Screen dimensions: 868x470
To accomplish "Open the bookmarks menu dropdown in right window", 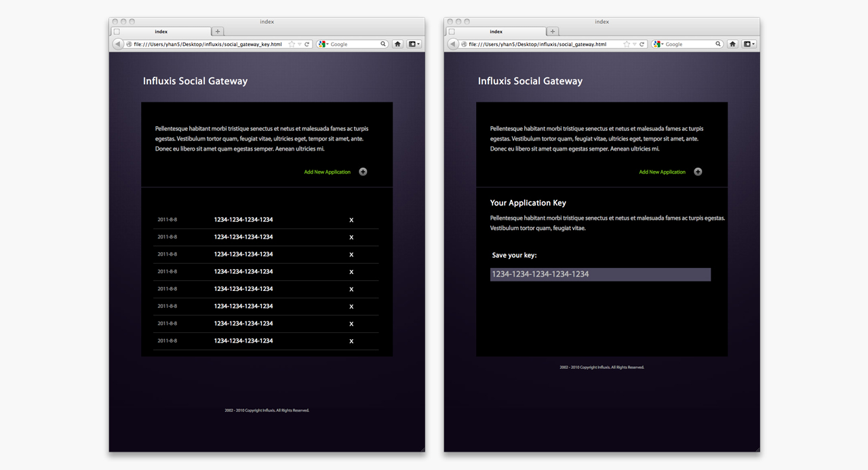I will (749, 44).
